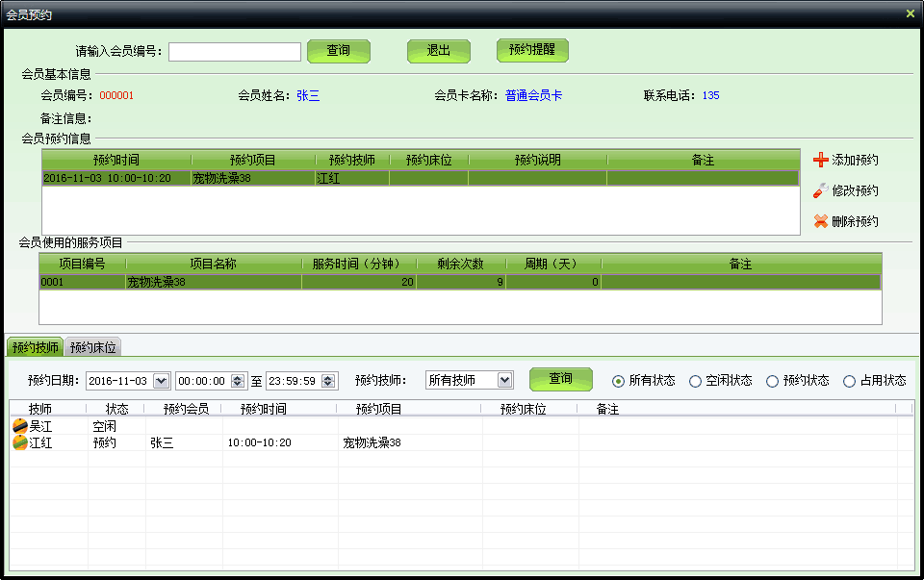Click the end time 23:59:59 spinner
Screen dimensions: 924x580
coord(329,381)
